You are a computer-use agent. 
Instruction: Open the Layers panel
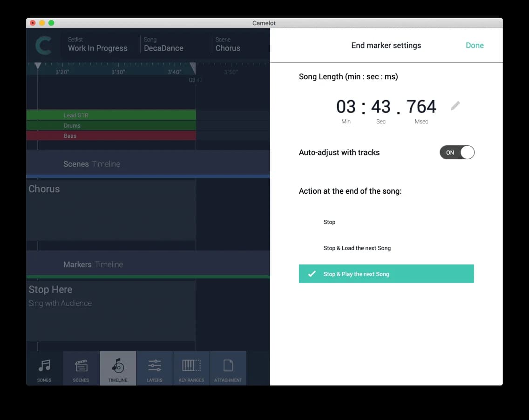tap(154, 368)
